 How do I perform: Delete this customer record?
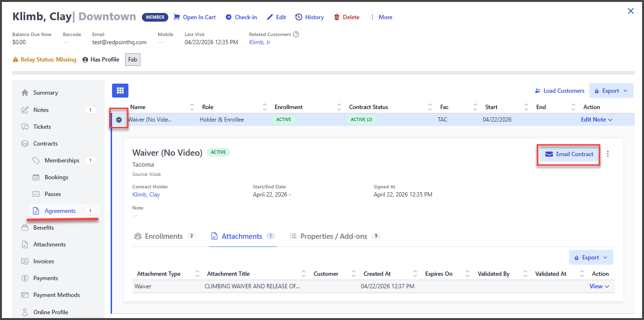tap(346, 17)
